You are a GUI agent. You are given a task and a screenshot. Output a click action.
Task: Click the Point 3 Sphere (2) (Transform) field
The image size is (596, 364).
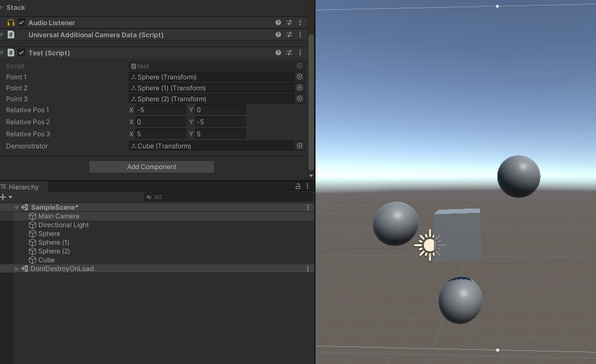click(212, 99)
